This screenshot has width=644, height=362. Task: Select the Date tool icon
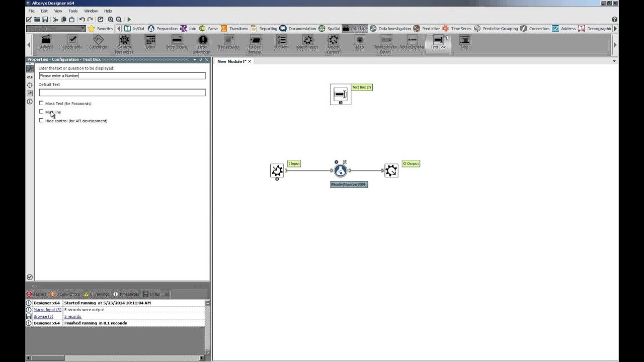point(150,42)
